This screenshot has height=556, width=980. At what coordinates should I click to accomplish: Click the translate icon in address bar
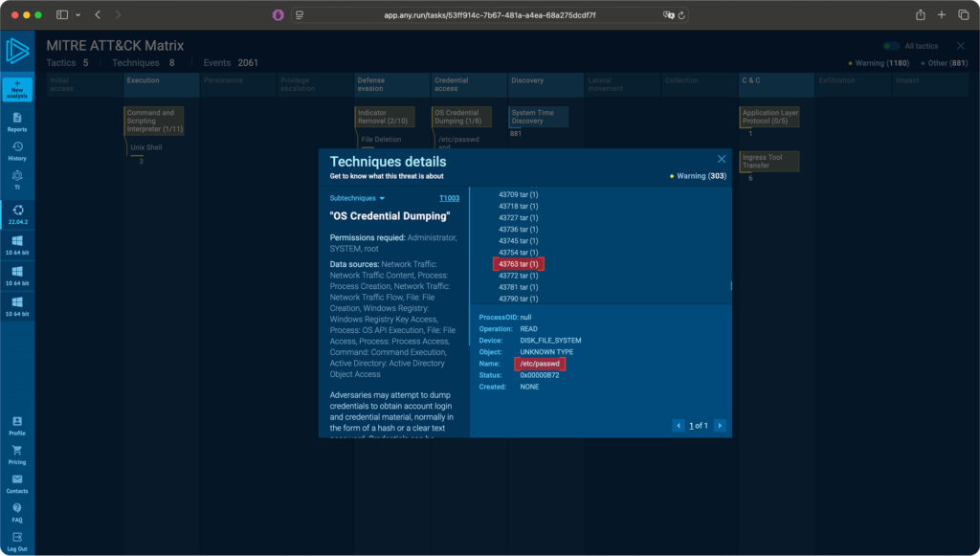668,15
